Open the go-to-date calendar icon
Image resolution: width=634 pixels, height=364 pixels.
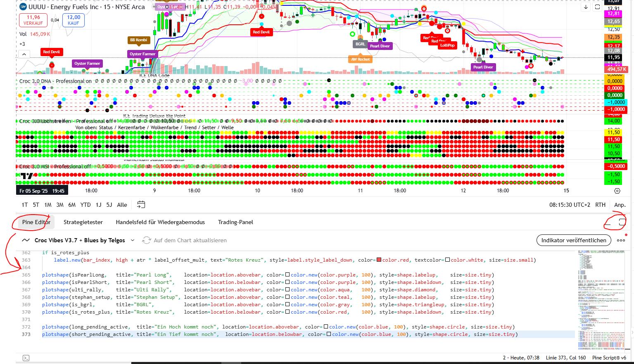[x=141, y=205]
